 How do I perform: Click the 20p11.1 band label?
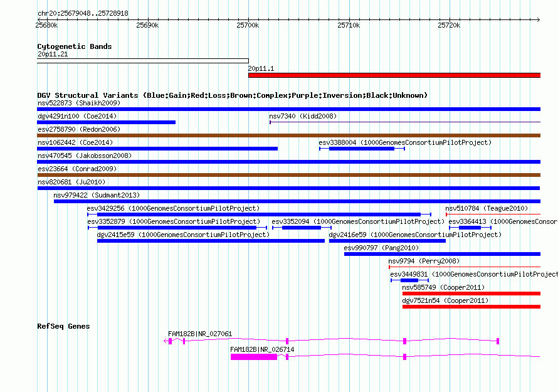(261, 69)
